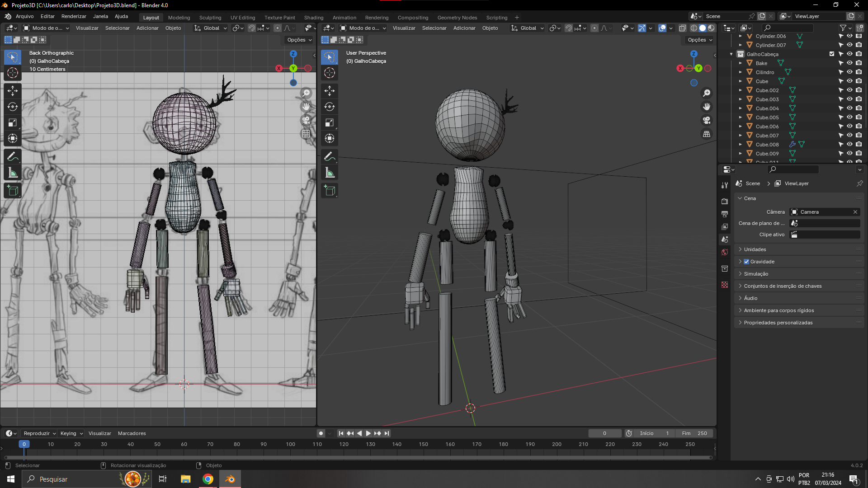Click the Add Cube tool in left viewport
This screenshot has height=488, width=868.
click(x=13, y=190)
